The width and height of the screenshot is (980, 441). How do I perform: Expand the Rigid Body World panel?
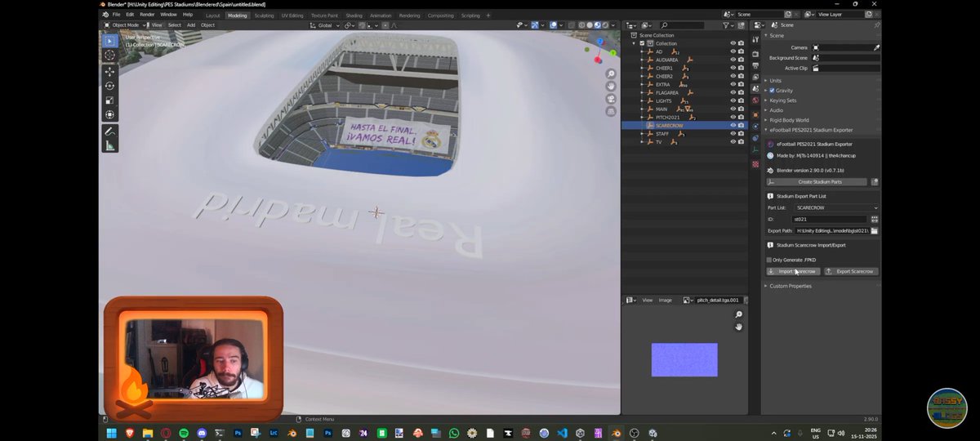789,120
